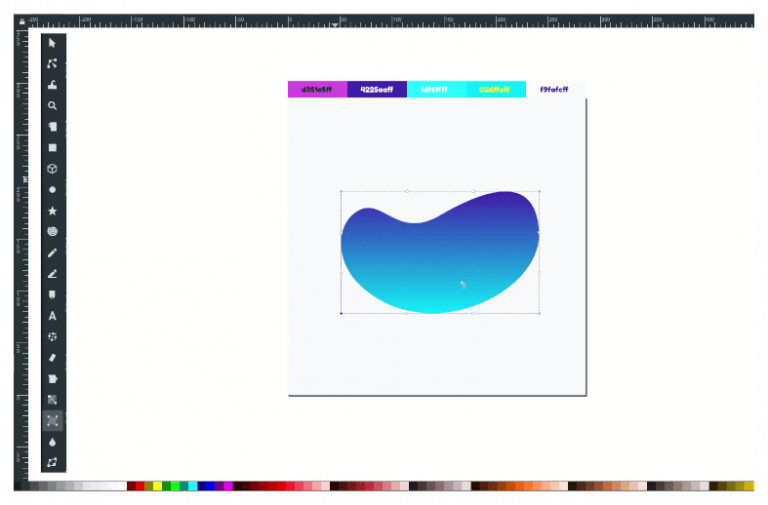Pick magenta in the bottom palette
The width and height of the screenshot is (768, 505).
[x=228, y=486]
